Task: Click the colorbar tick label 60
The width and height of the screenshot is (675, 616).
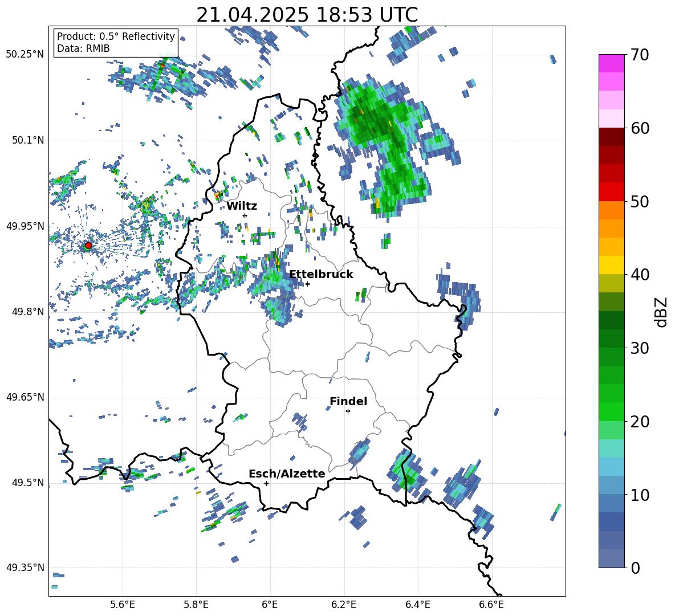Action: 640,128
